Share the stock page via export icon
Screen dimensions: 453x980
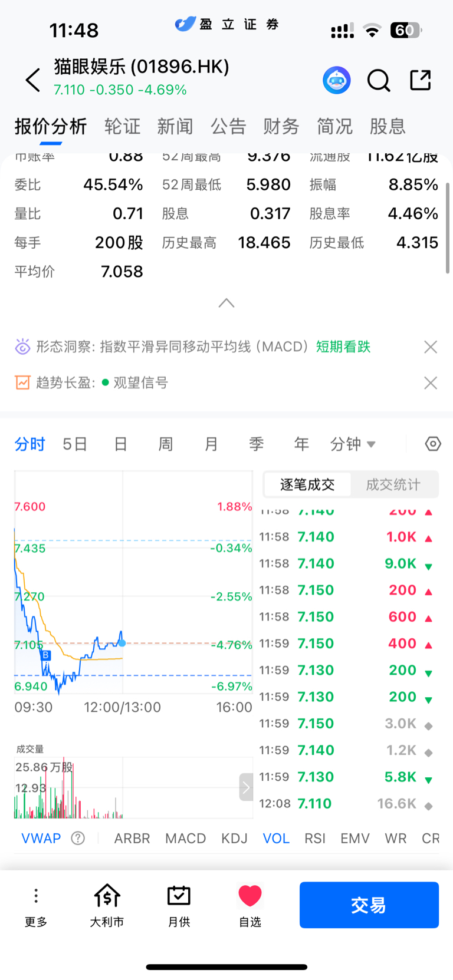coord(421,80)
